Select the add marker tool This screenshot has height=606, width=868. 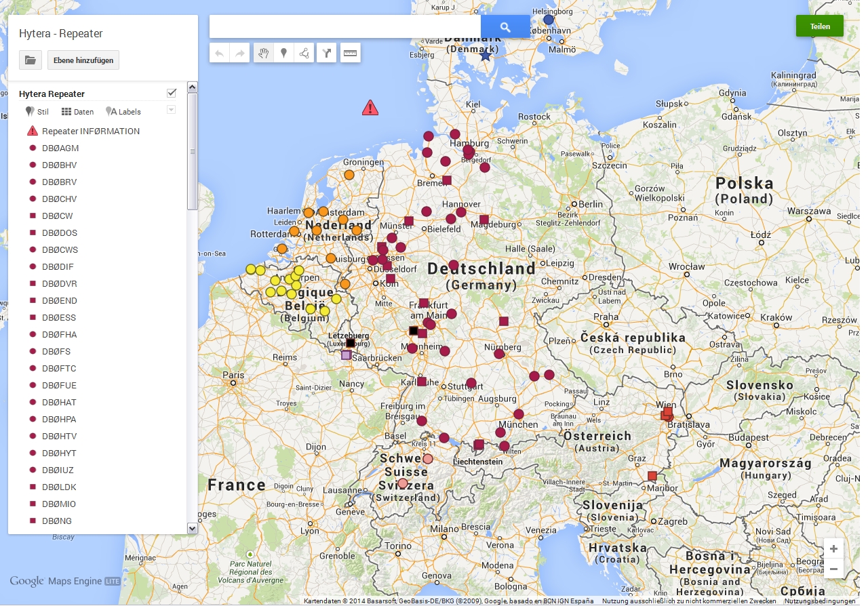[284, 53]
